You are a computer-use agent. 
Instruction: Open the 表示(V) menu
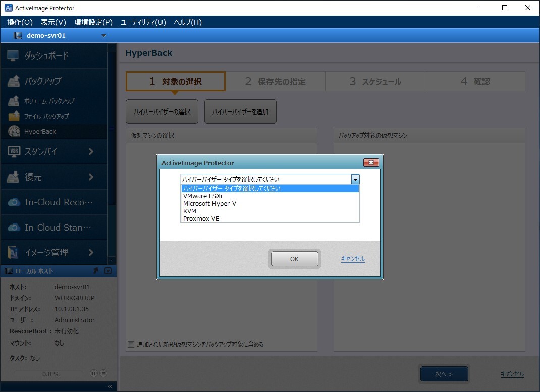[53, 22]
